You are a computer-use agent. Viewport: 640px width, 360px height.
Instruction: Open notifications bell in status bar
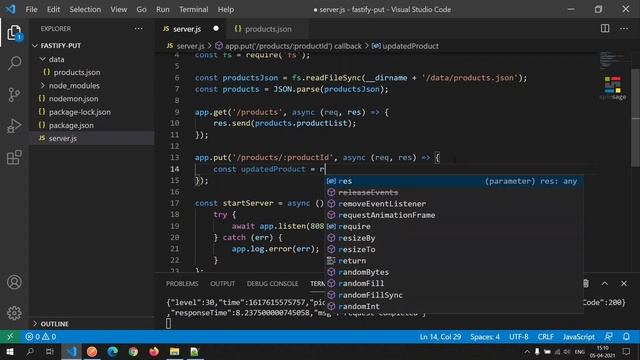(x=626, y=337)
